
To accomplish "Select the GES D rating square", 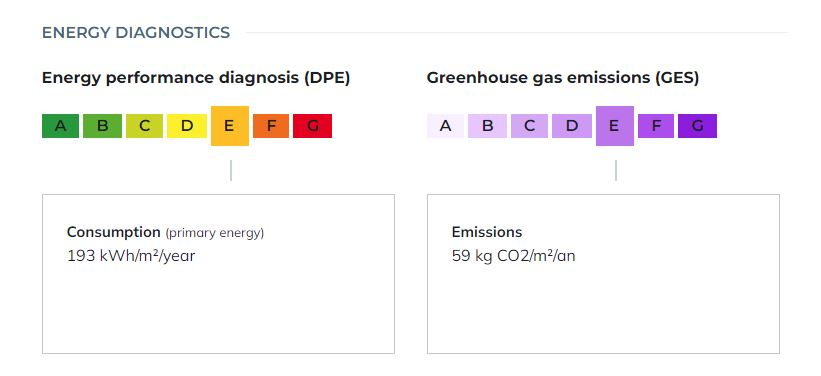I will point(572,126).
